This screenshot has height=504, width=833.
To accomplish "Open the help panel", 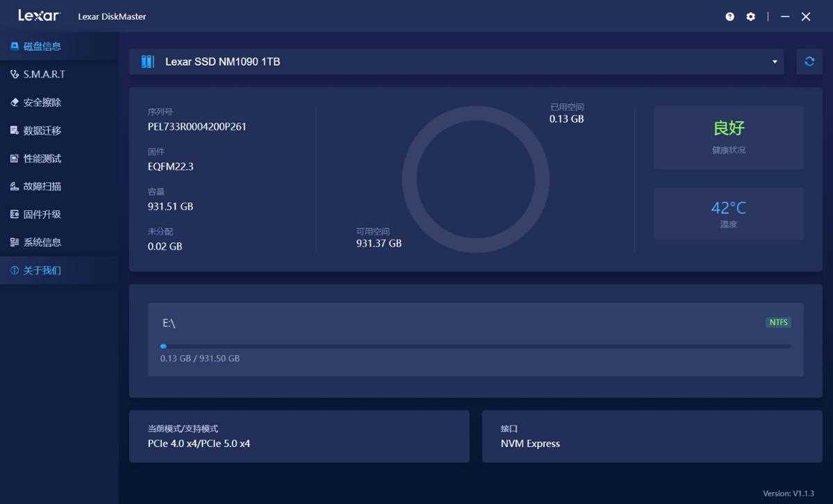I will (x=729, y=16).
